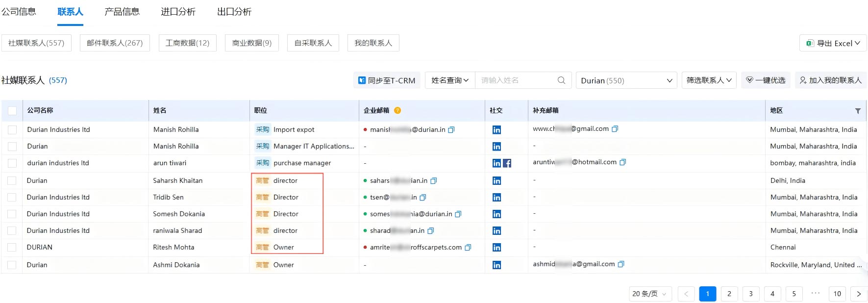Open Saharsh Khaitan's LinkedIn icon
Image resolution: width=868 pixels, height=303 pixels.
click(x=496, y=181)
